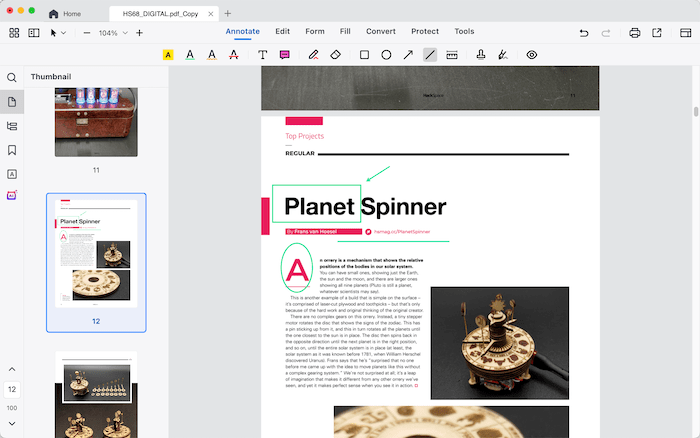Toggle annotation visibility eye icon
The width and height of the screenshot is (700, 438).
coord(532,55)
